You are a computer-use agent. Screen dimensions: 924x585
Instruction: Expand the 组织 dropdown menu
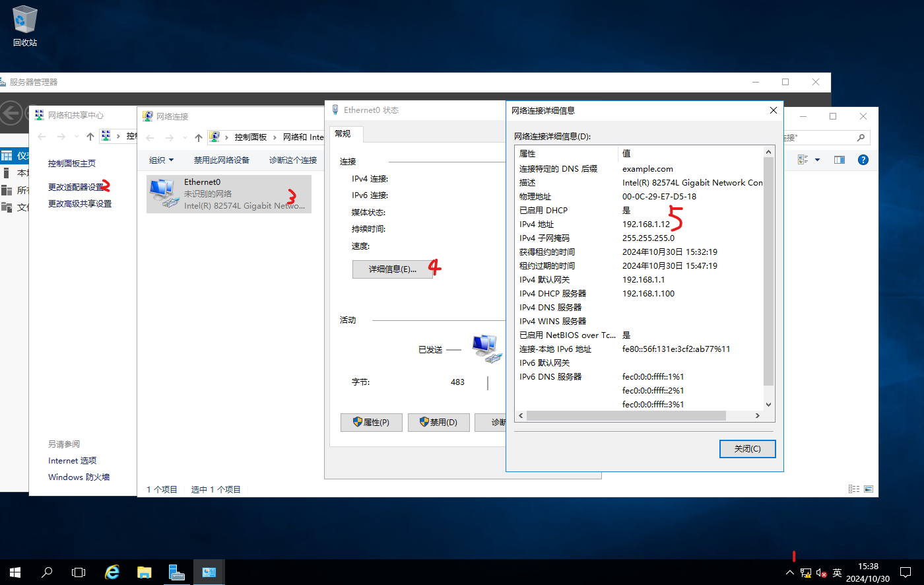click(160, 159)
